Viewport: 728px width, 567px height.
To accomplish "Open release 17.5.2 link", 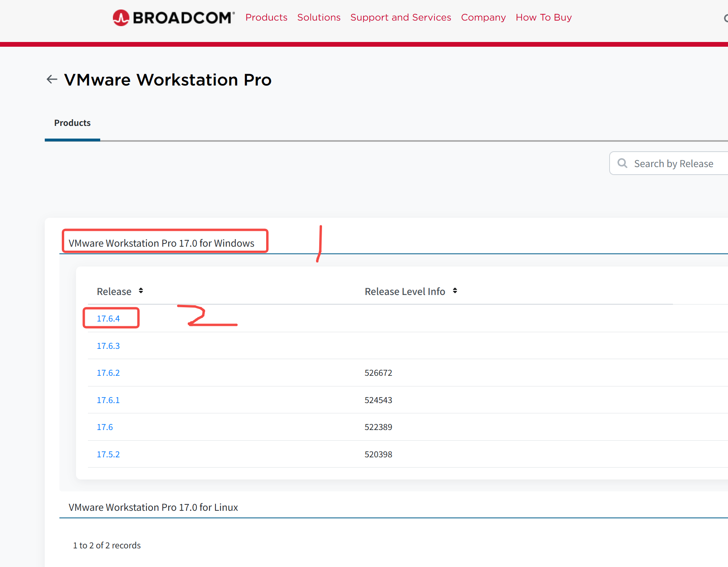I will tap(108, 455).
